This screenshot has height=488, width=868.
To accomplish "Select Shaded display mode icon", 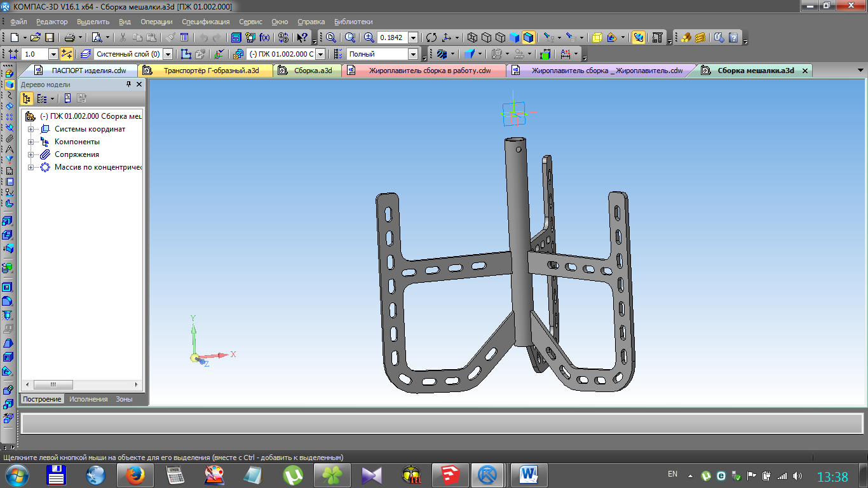I will (x=515, y=37).
